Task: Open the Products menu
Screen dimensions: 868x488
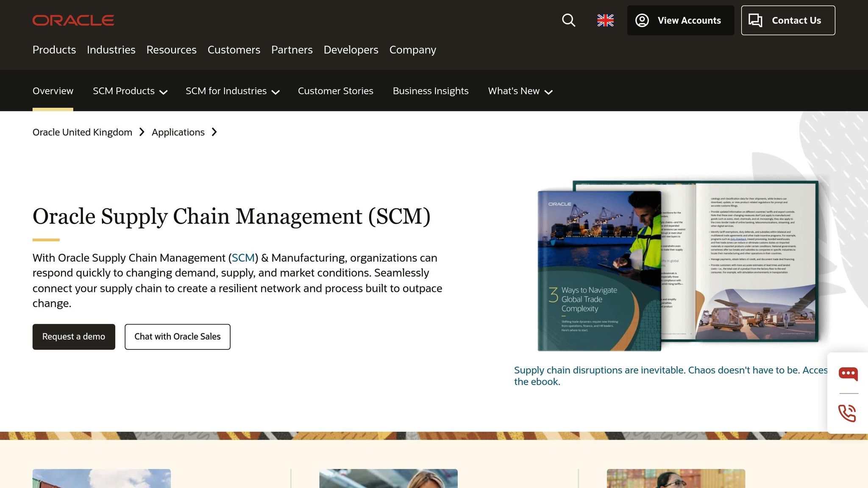Action: tap(54, 50)
